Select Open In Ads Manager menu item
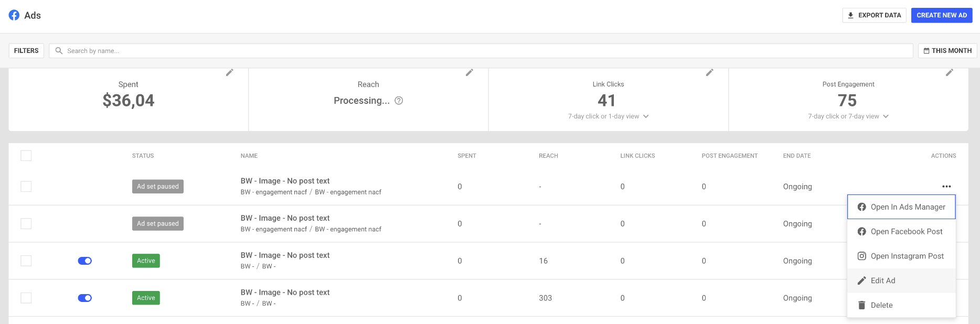980x324 pixels. 901,207
